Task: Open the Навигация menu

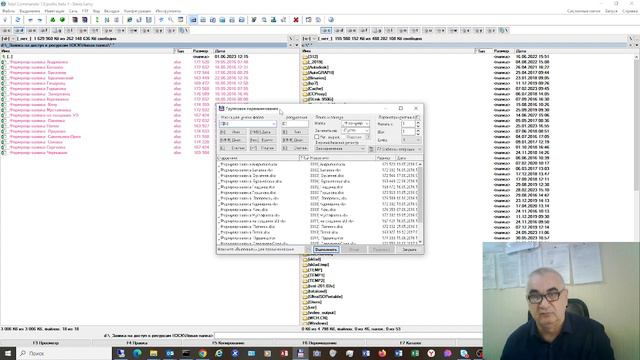Action: (x=54, y=11)
